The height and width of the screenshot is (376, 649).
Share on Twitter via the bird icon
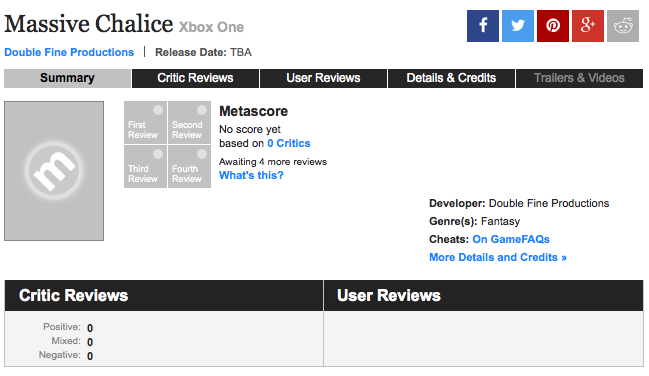518,26
